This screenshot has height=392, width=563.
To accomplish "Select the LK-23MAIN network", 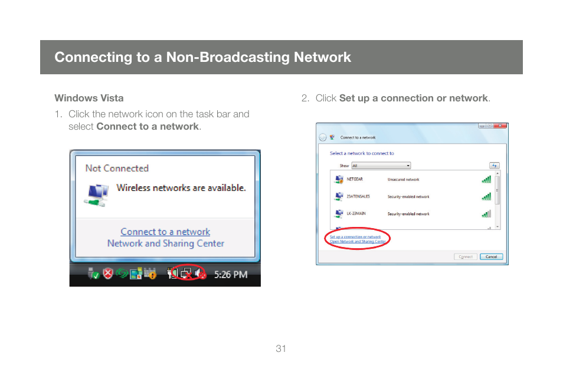I will 412,214.
